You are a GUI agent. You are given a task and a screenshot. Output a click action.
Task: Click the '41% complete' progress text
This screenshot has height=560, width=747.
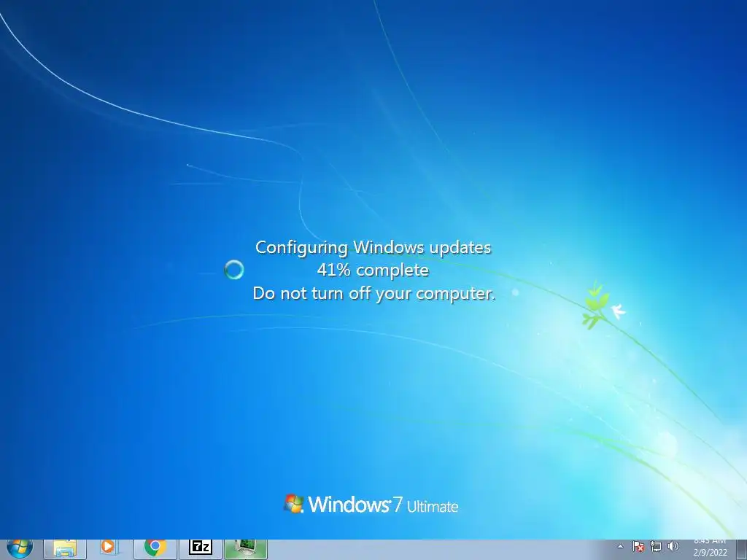(x=373, y=270)
